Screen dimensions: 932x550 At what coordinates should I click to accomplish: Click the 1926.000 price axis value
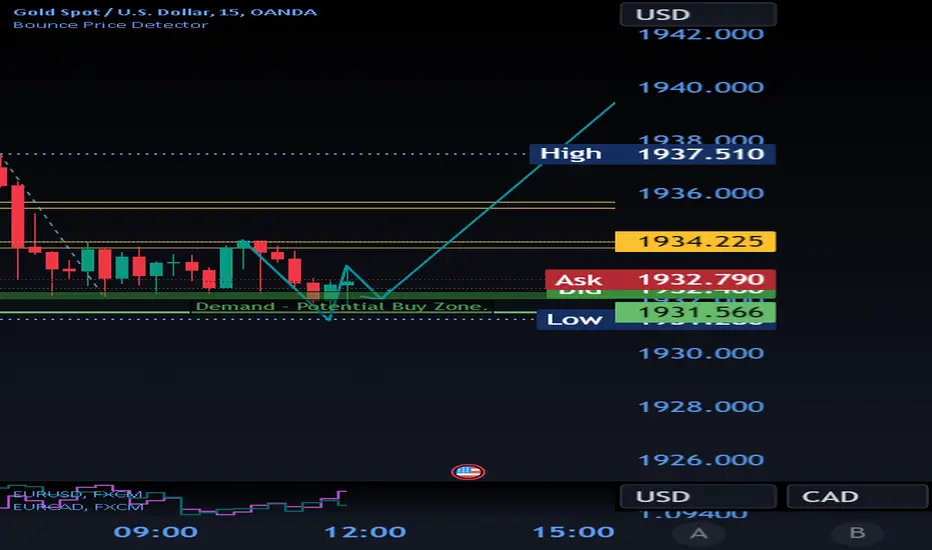(x=701, y=460)
